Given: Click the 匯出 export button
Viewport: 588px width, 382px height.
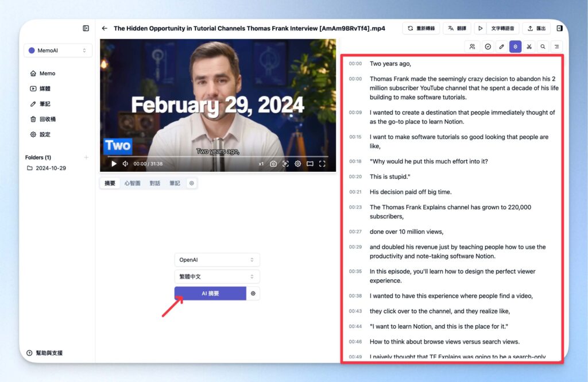Looking at the screenshot, I should tap(537, 28).
